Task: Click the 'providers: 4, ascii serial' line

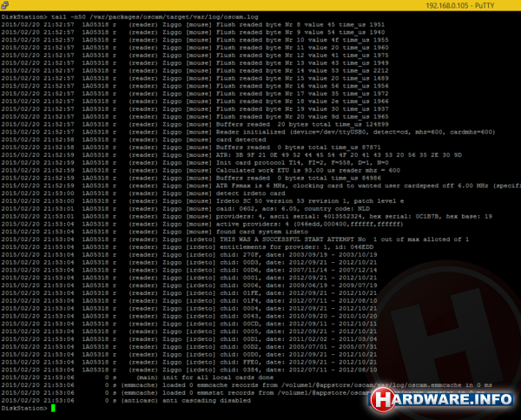Action: click(x=247, y=216)
